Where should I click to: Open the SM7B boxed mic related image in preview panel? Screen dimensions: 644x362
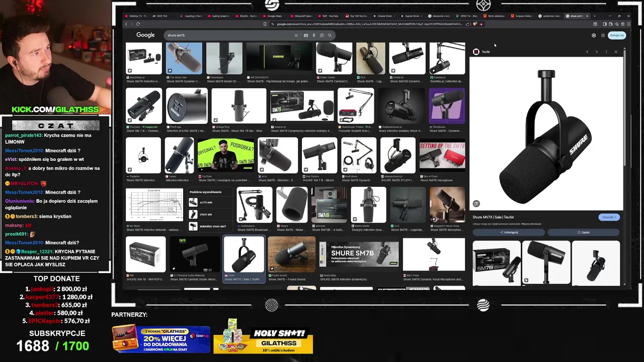coord(497,262)
